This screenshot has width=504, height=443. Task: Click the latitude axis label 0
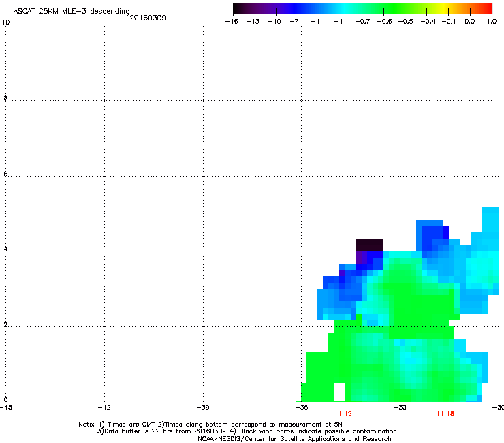click(5, 400)
